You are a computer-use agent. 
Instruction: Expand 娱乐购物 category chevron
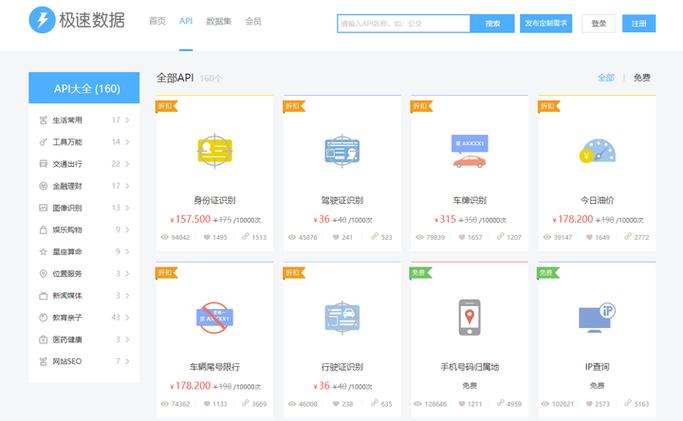pos(128,229)
